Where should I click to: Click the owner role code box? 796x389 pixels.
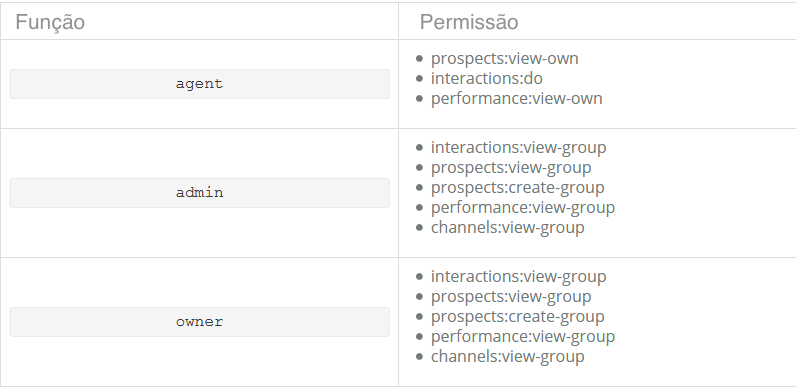coord(200,322)
